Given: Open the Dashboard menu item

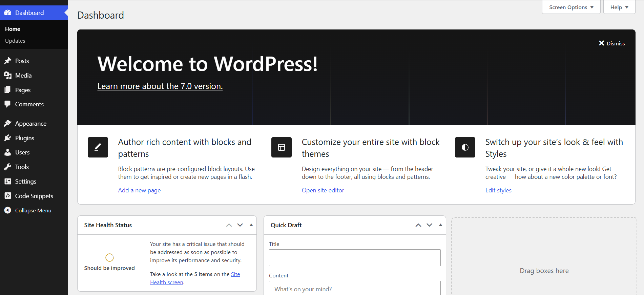Looking at the screenshot, I should click(34, 13).
